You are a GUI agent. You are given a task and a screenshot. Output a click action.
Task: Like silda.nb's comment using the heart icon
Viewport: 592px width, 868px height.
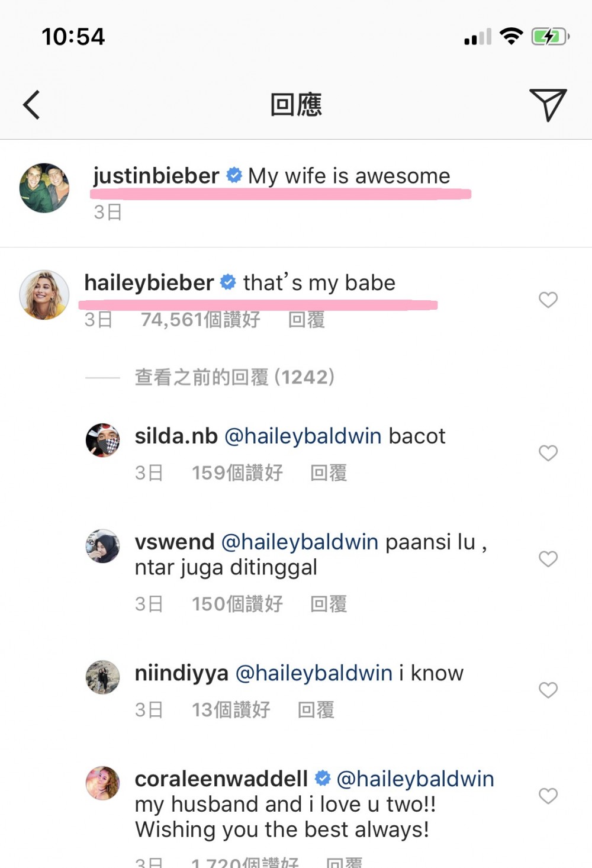[x=548, y=453]
